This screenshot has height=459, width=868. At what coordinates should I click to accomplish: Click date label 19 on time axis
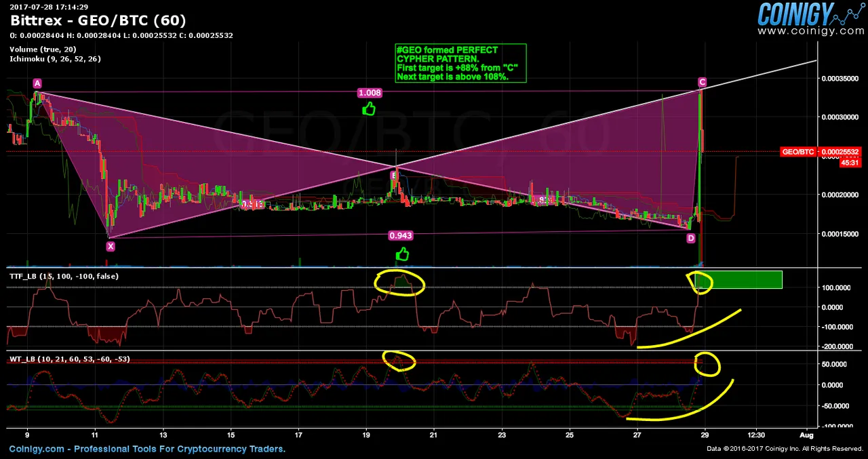pyautogui.click(x=366, y=435)
